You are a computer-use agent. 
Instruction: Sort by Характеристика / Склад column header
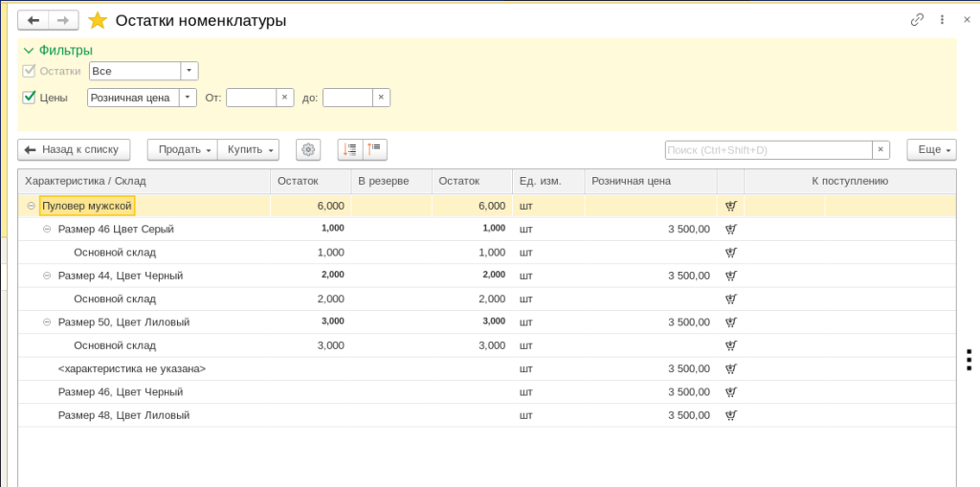(144, 181)
